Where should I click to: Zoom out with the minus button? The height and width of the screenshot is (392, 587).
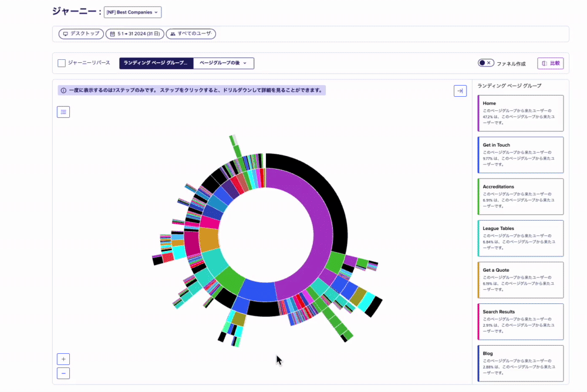(x=63, y=373)
